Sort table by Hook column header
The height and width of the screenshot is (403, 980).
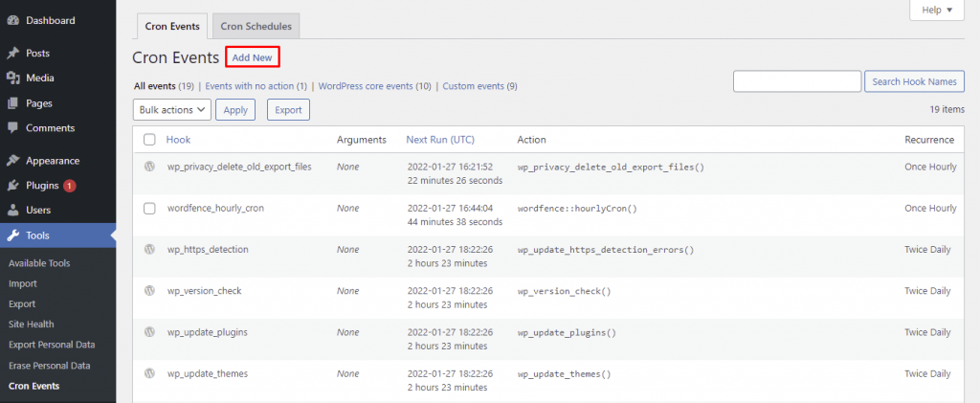178,140
